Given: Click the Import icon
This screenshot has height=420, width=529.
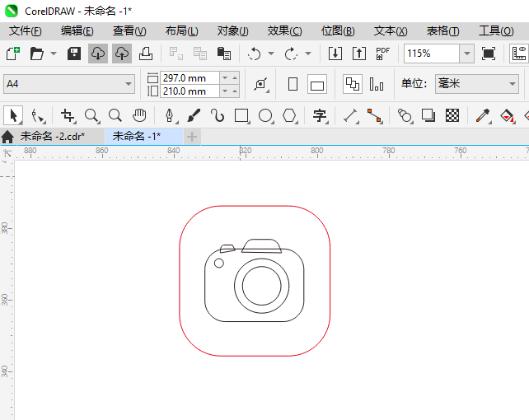Looking at the screenshot, I should 335,54.
